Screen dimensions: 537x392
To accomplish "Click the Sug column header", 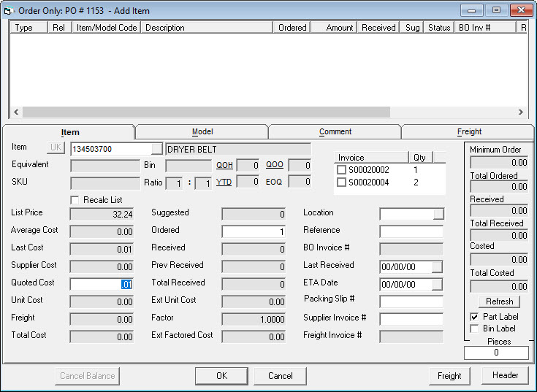I will point(412,27).
